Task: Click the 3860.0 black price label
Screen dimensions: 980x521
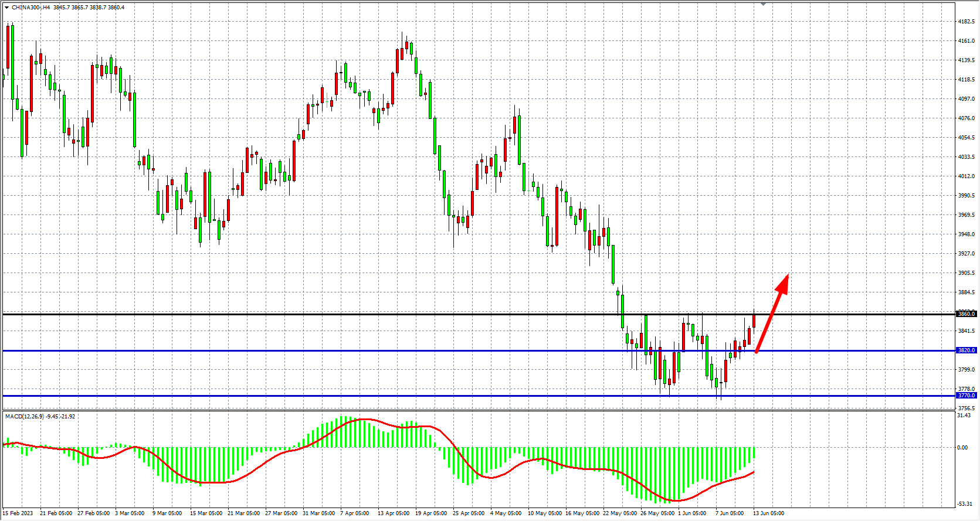Action: pyautogui.click(x=967, y=314)
